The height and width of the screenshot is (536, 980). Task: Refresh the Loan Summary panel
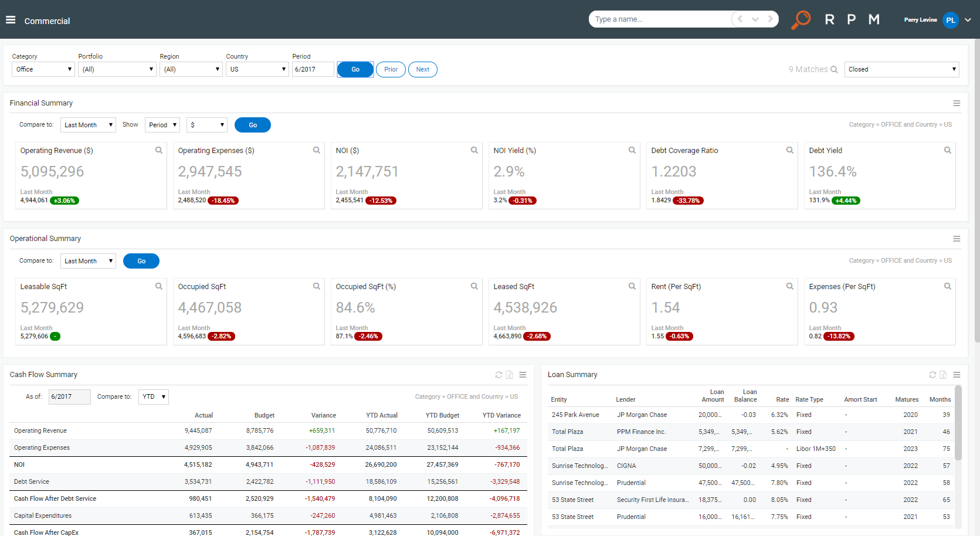click(x=932, y=375)
